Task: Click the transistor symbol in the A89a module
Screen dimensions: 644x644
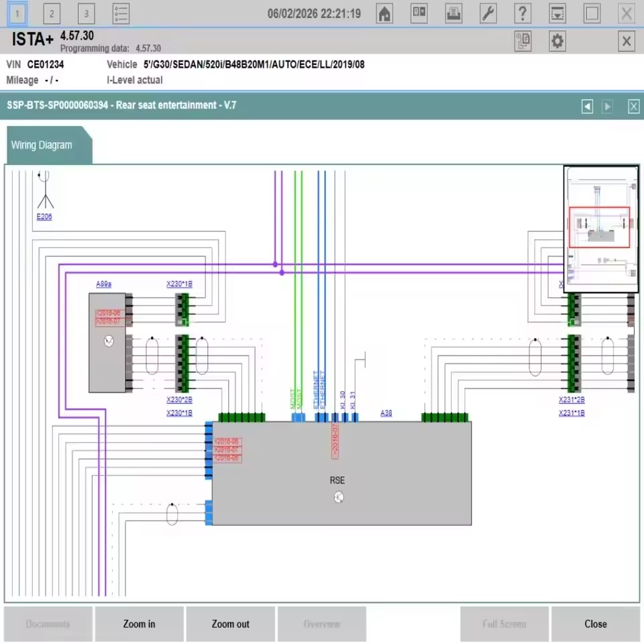Action: [109, 341]
